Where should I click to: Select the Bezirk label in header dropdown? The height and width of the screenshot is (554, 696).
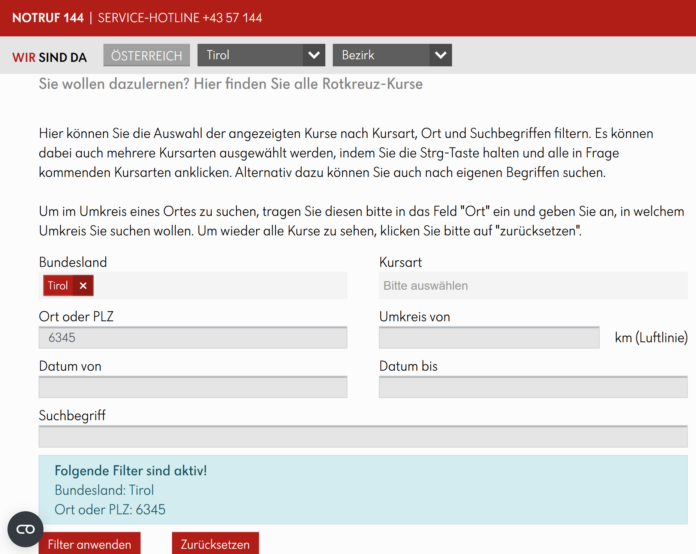pos(380,56)
